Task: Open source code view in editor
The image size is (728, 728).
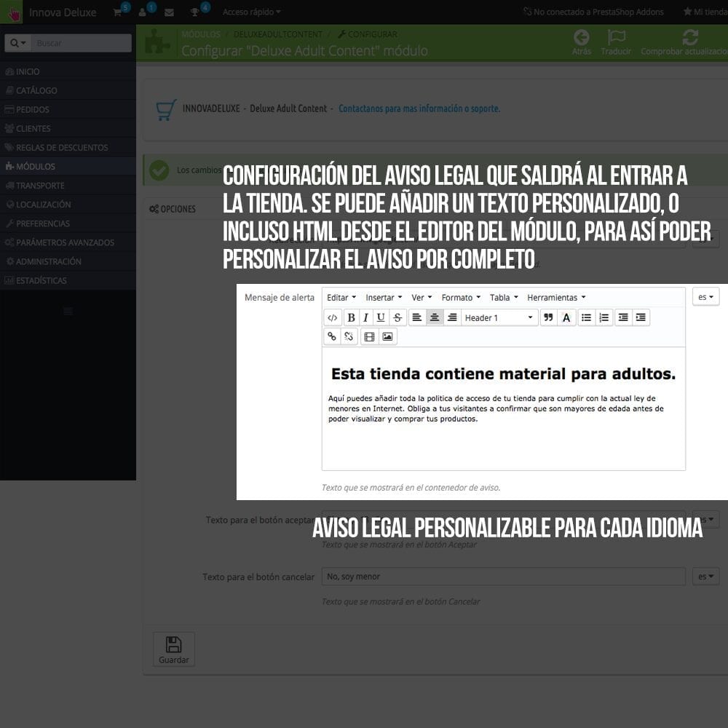Action: (333, 317)
